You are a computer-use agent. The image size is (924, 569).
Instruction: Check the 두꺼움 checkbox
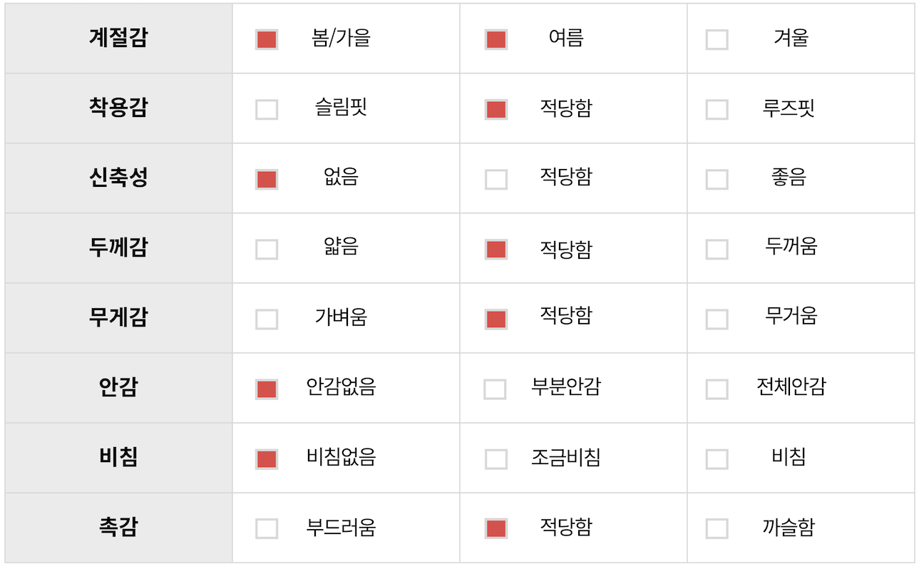(717, 249)
